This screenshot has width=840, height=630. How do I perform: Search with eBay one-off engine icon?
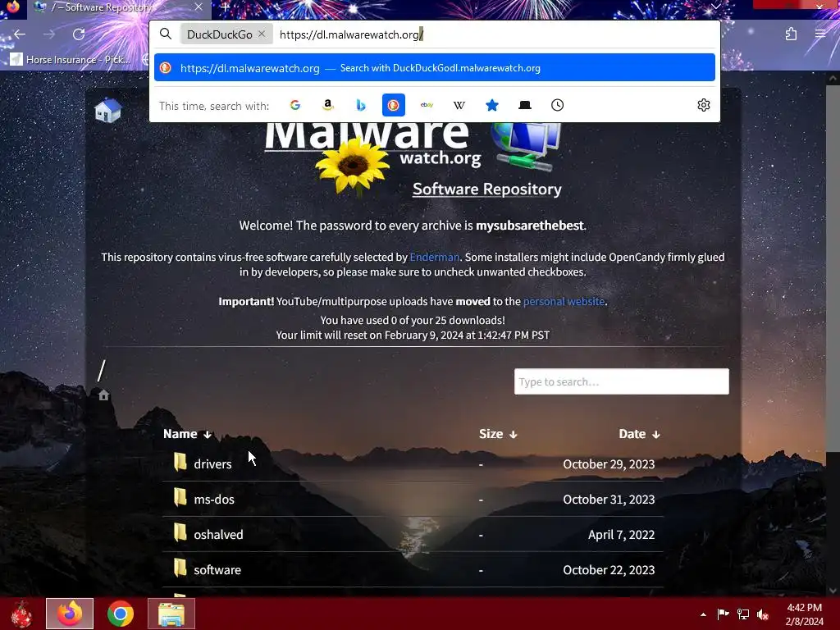tap(427, 105)
